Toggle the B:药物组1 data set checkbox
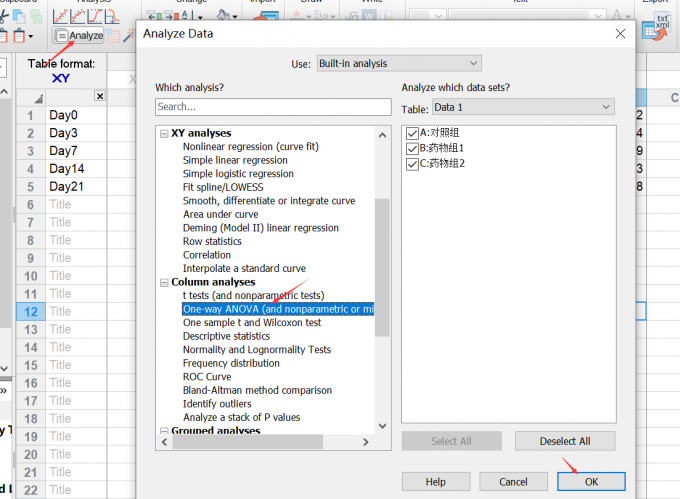The width and height of the screenshot is (680, 499). 412,149
